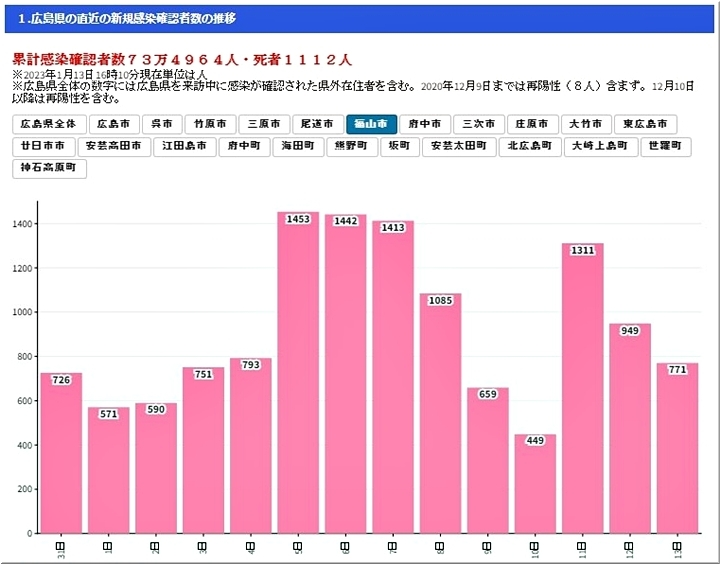Click the 広島市 city button
This screenshot has height=564, width=720.
[x=114, y=125]
